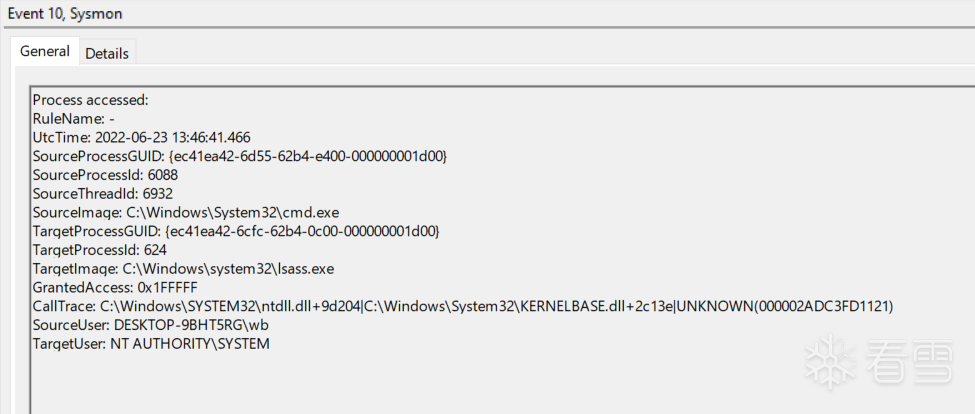Click the UNKNOWN(000002ADC3FD1121) text in CallTrace
The image size is (975, 414).
tap(785, 306)
